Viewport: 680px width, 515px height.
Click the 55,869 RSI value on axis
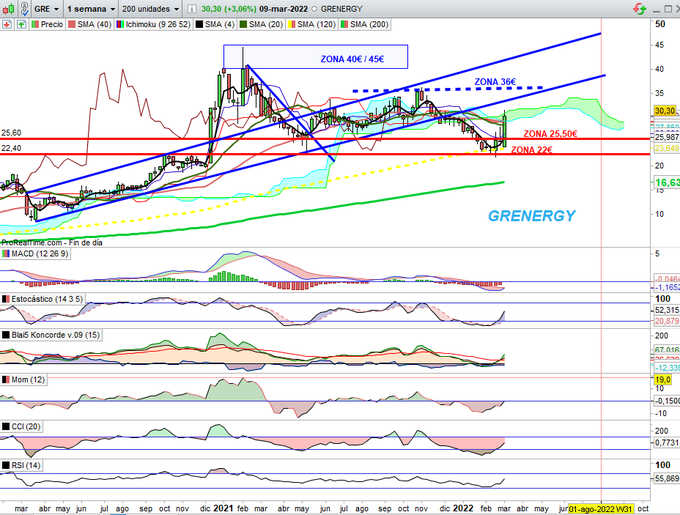pyautogui.click(x=667, y=478)
